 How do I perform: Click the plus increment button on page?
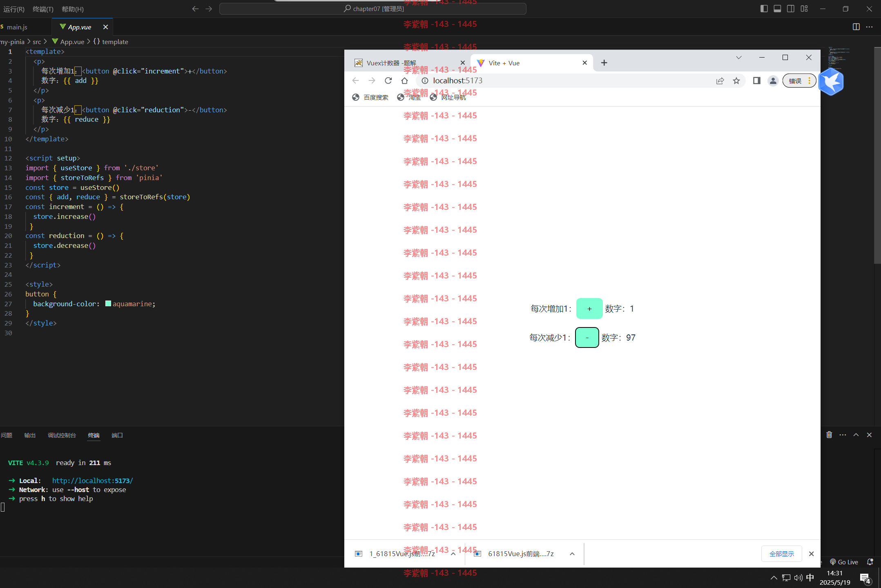pyautogui.click(x=589, y=309)
